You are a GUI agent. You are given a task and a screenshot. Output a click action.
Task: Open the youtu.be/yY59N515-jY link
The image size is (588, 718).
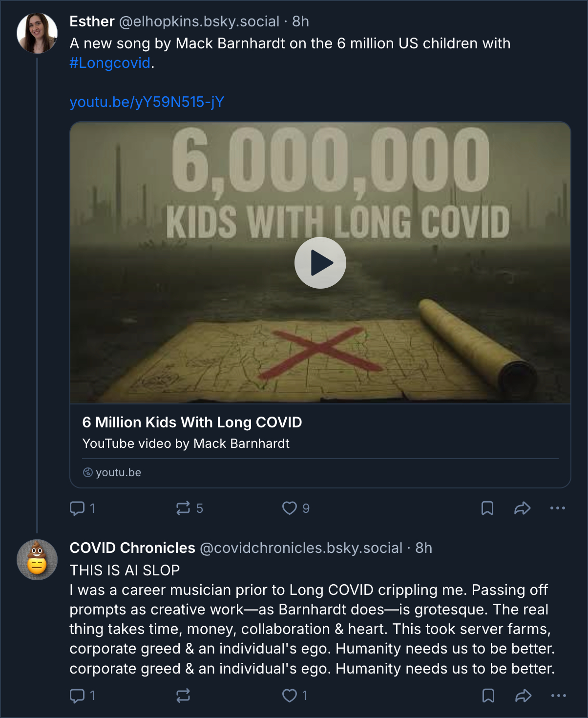pos(147,102)
